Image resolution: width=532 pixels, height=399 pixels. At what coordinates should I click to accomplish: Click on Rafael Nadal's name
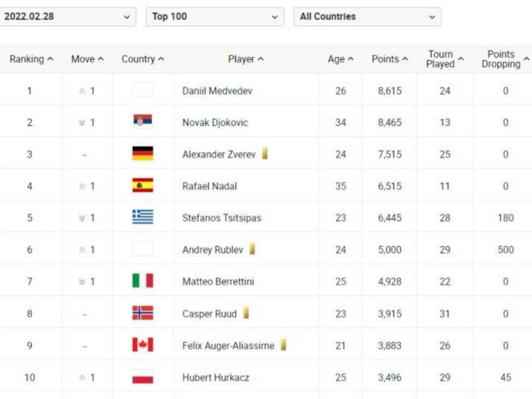click(x=209, y=186)
